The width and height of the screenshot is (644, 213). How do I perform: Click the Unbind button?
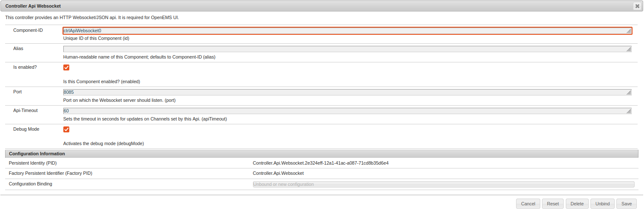(x=602, y=204)
